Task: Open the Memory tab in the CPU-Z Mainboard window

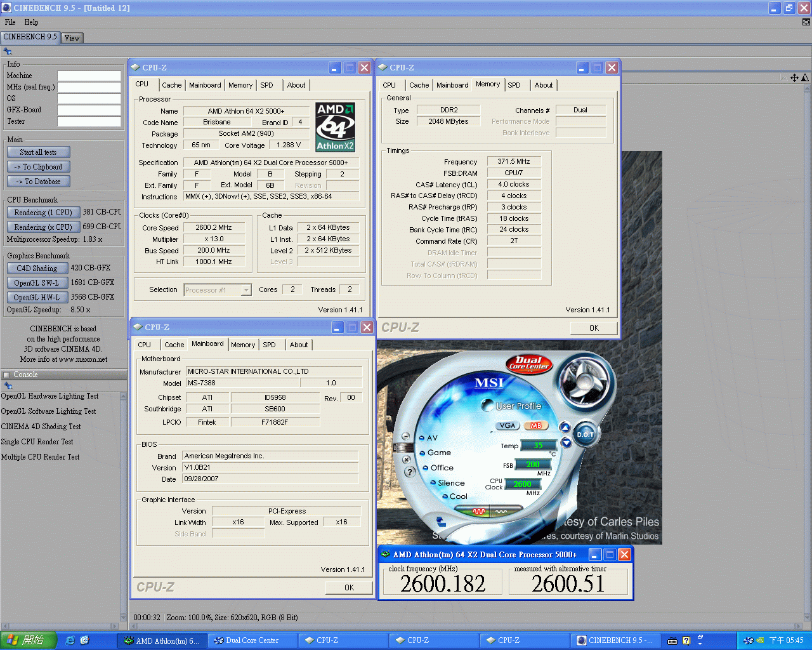Action: (242, 345)
